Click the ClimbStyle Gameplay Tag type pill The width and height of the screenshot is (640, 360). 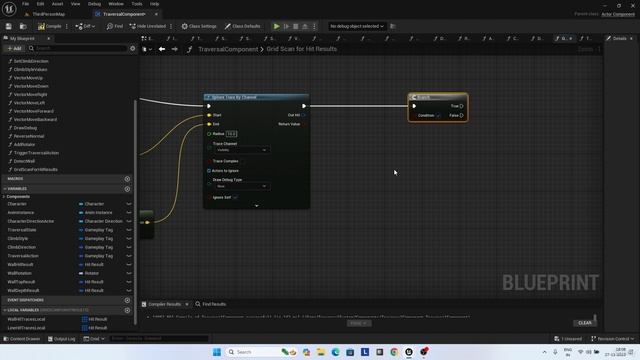pyautogui.click(x=96, y=238)
